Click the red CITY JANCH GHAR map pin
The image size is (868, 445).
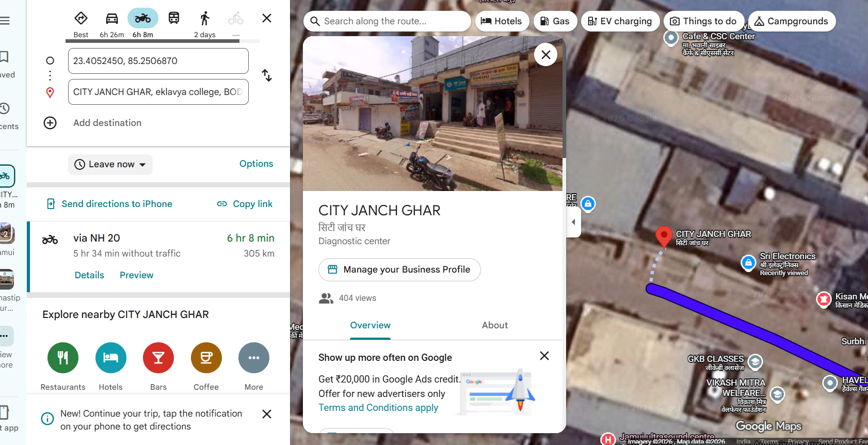point(664,236)
